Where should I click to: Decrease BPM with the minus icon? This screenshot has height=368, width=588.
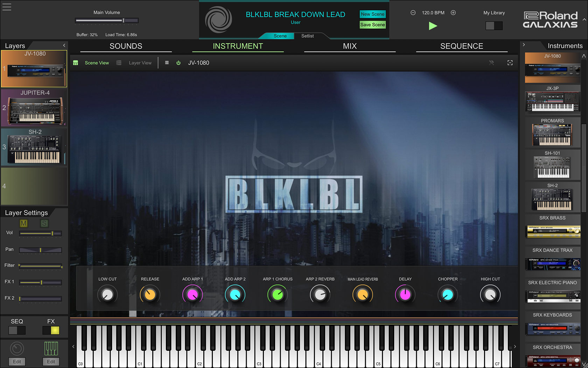(x=413, y=13)
